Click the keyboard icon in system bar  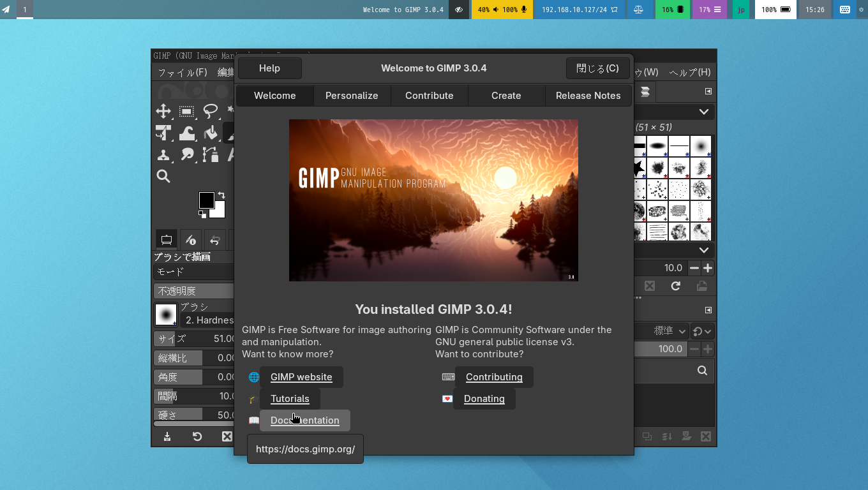click(x=845, y=10)
